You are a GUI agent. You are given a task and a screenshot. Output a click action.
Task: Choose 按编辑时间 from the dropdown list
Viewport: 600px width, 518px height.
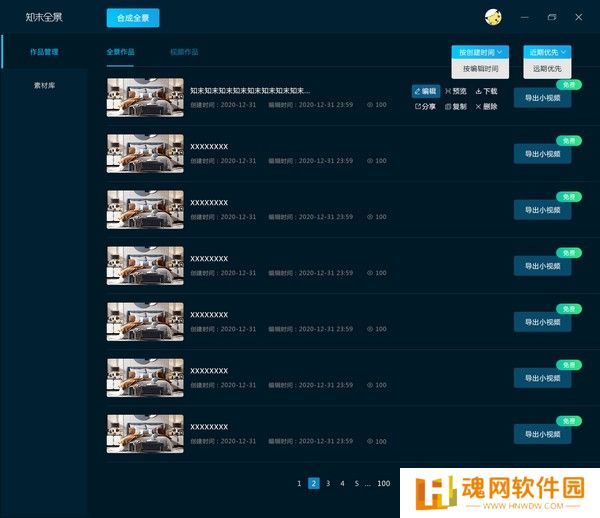[480, 69]
